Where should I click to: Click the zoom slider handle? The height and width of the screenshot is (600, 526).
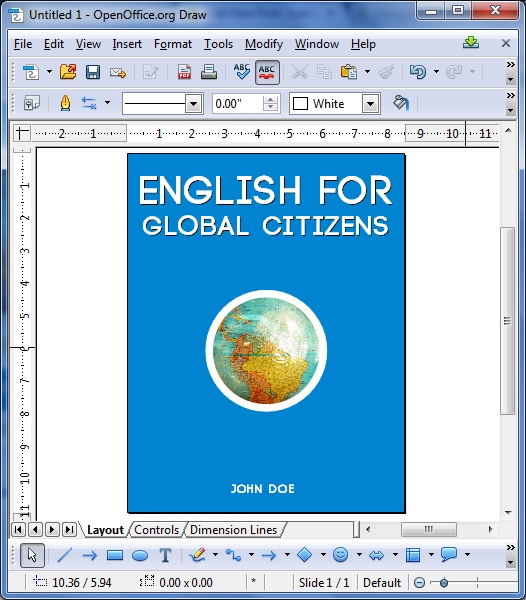point(444,583)
